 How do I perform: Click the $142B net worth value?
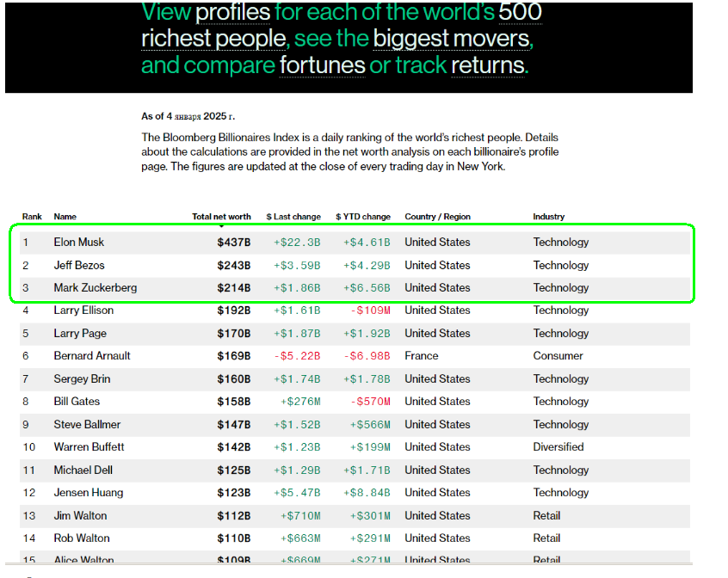click(234, 446)
